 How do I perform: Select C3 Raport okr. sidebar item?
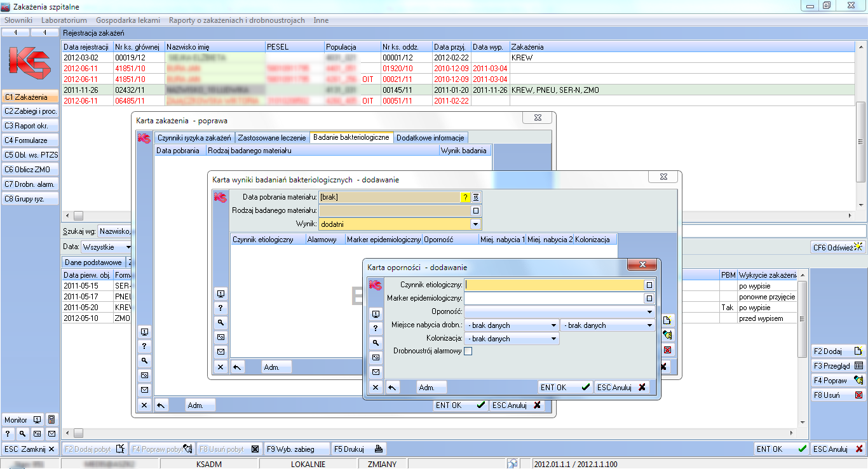[31, 126]
